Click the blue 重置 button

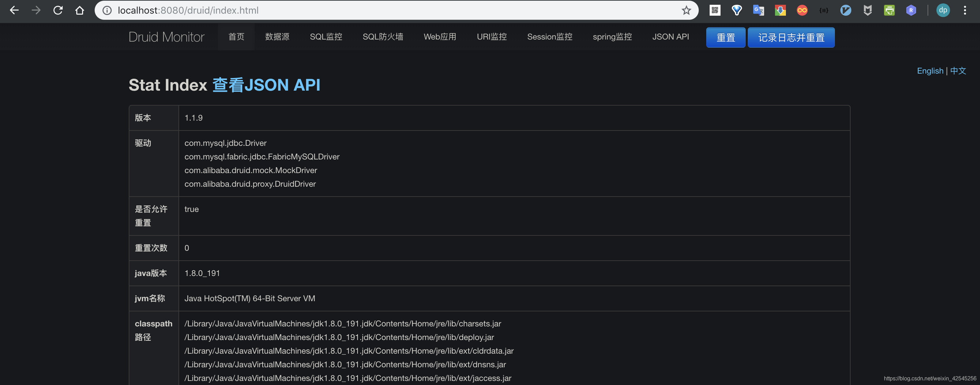click(x=726, y=37)
